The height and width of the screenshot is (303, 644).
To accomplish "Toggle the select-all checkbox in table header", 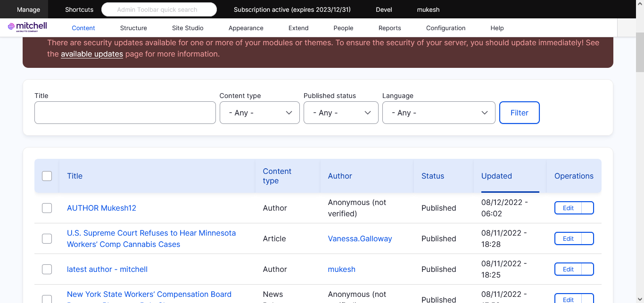I will click(47, 176).
